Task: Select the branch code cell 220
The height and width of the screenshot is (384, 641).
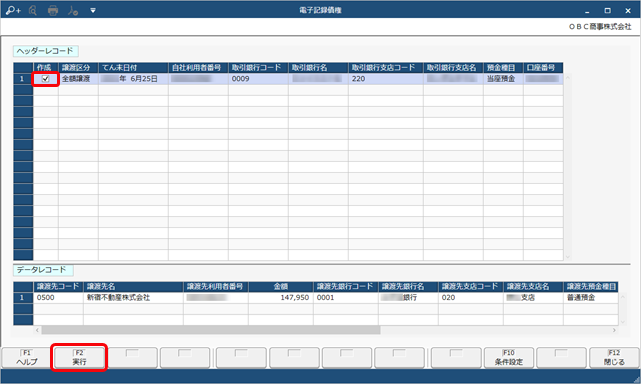Action: tap(385, 79)
